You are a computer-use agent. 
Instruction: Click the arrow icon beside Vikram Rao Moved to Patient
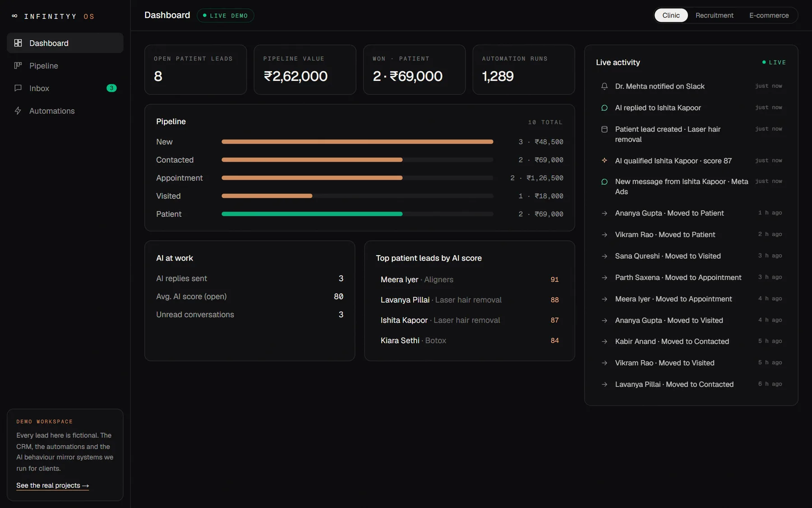(604, 235)
